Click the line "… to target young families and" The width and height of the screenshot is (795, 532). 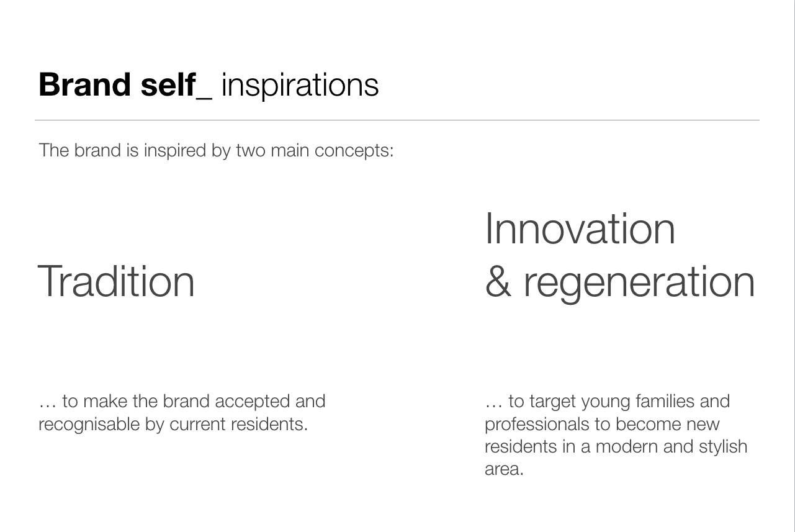point(607,401)
